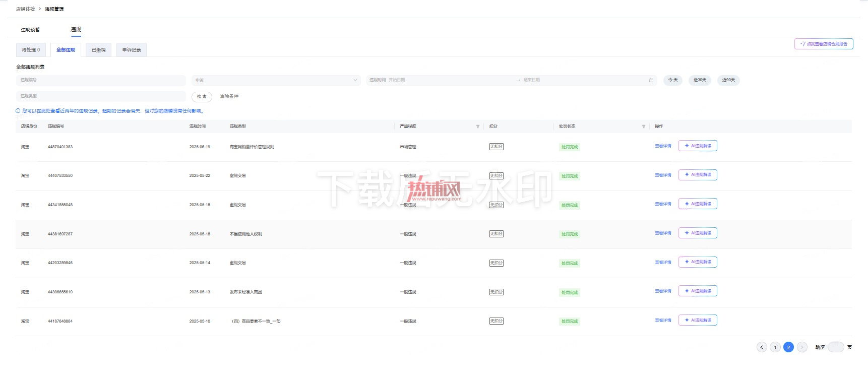Expand the 申诉 dropdown filter
The image size is (868, 378).
277,80
